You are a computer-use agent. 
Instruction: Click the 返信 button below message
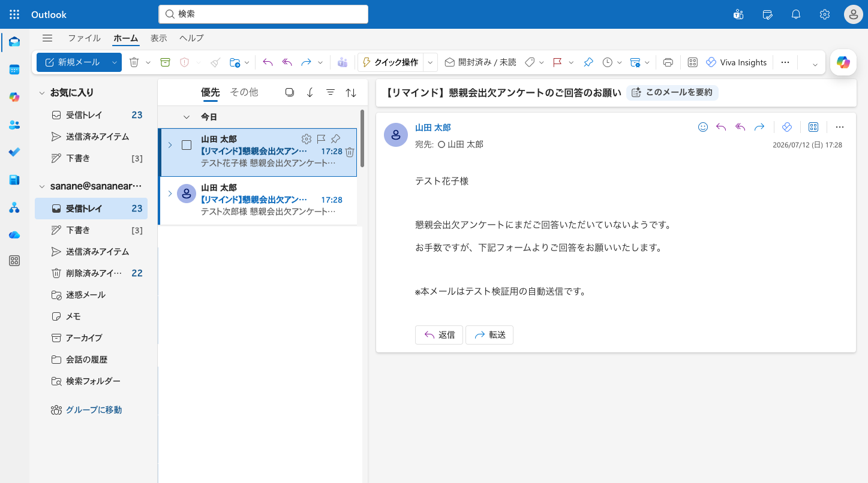tap(439, 335)
